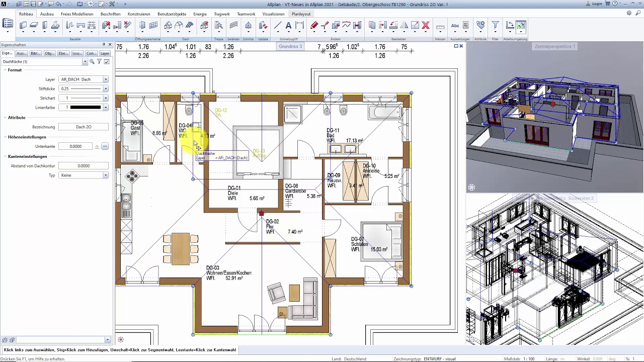Select the dormer tool in Dach group

(179, 25)
